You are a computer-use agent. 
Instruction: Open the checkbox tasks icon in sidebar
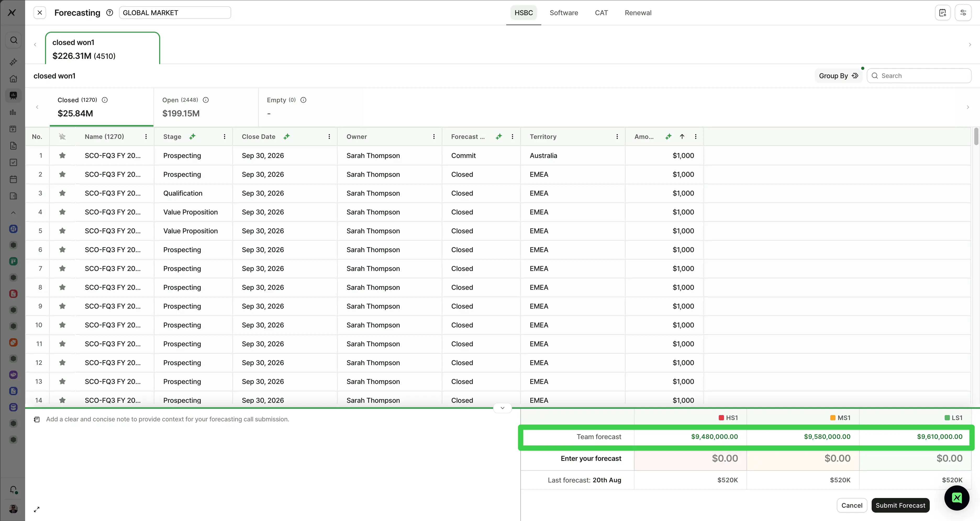click(13, 162)
